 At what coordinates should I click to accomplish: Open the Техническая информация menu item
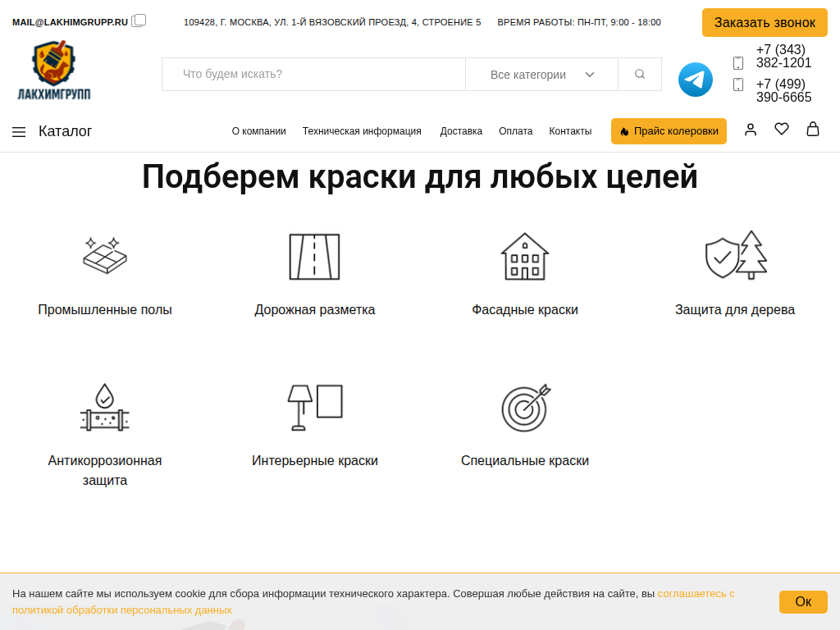363,130
